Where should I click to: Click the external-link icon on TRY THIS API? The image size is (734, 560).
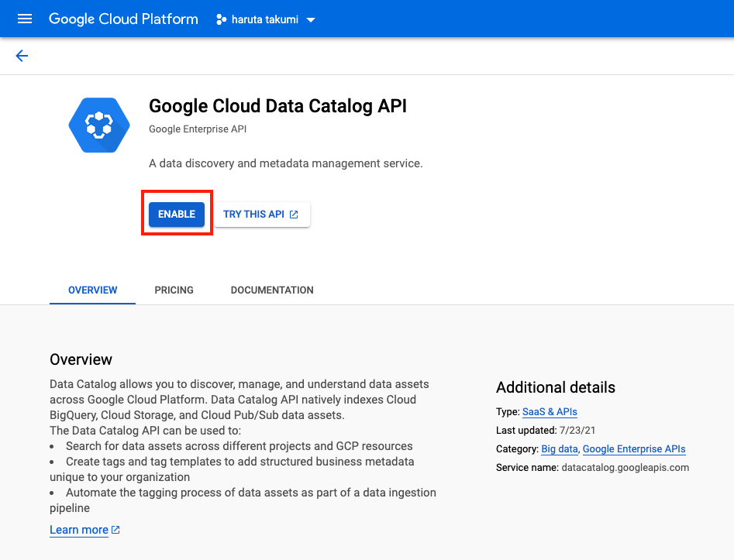[295, 214]
